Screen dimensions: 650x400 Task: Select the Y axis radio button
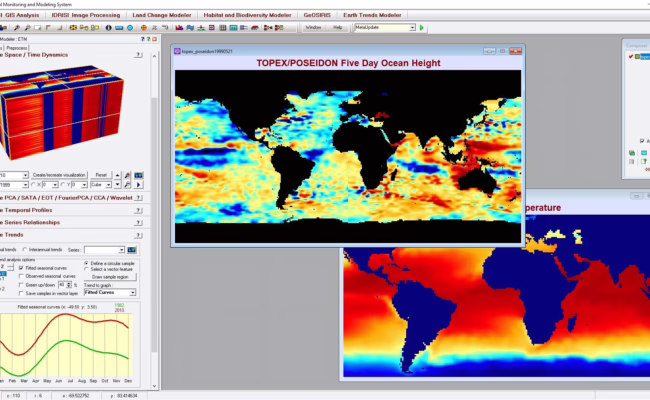pyautogui.click(x=63, y=184)
